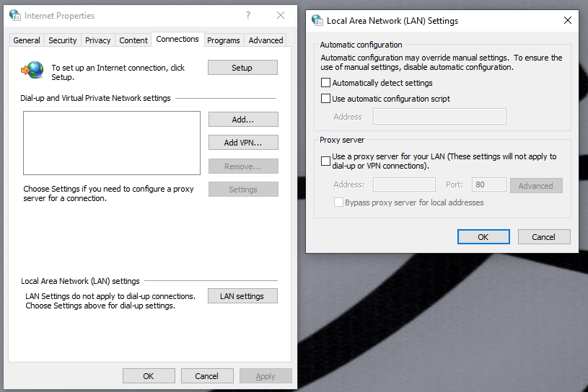The height and width of the screenshot is (392, 588).
Task: Open the Advanced tab in Internet Properties
Action: point(266,40)
